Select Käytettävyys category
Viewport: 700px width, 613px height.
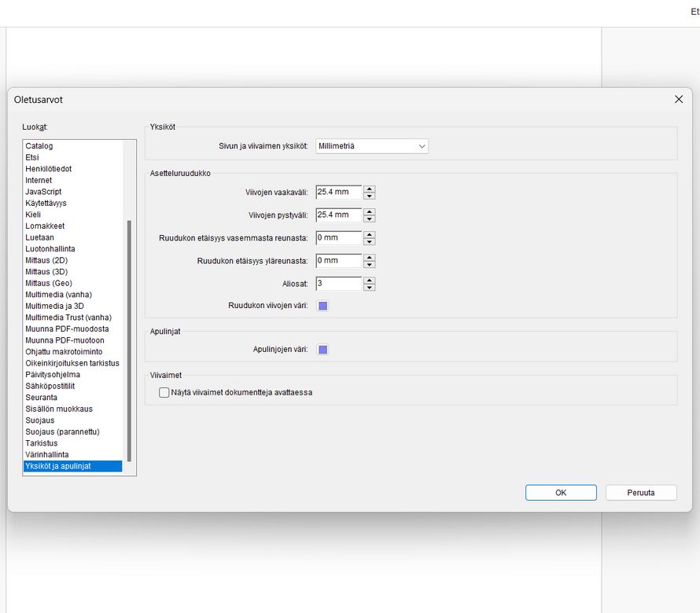pyautogui.click(x=73, y=203)
